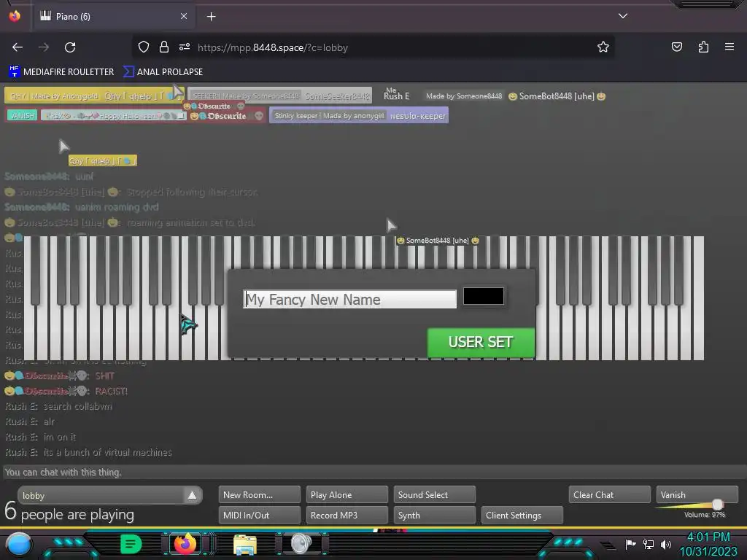The image size is (747, 560).
Task: Open the Firefox extensions menu
Action: pos(703,47)
